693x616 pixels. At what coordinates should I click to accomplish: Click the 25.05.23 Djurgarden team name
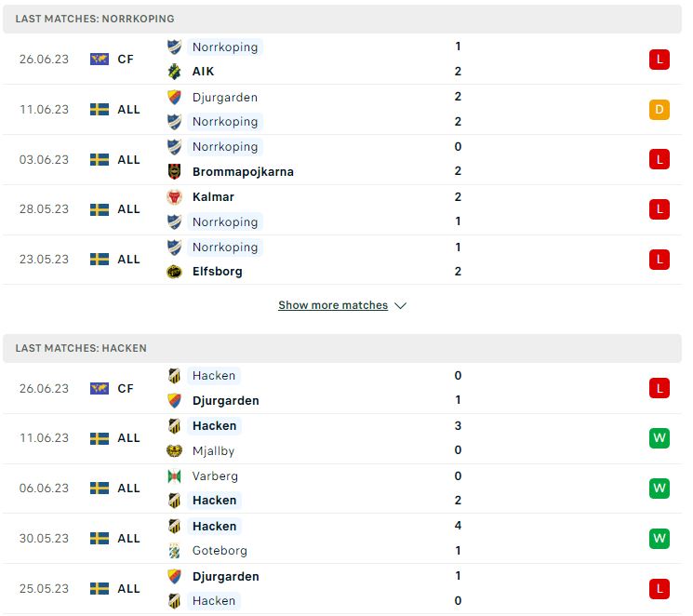tap(226, 577)
